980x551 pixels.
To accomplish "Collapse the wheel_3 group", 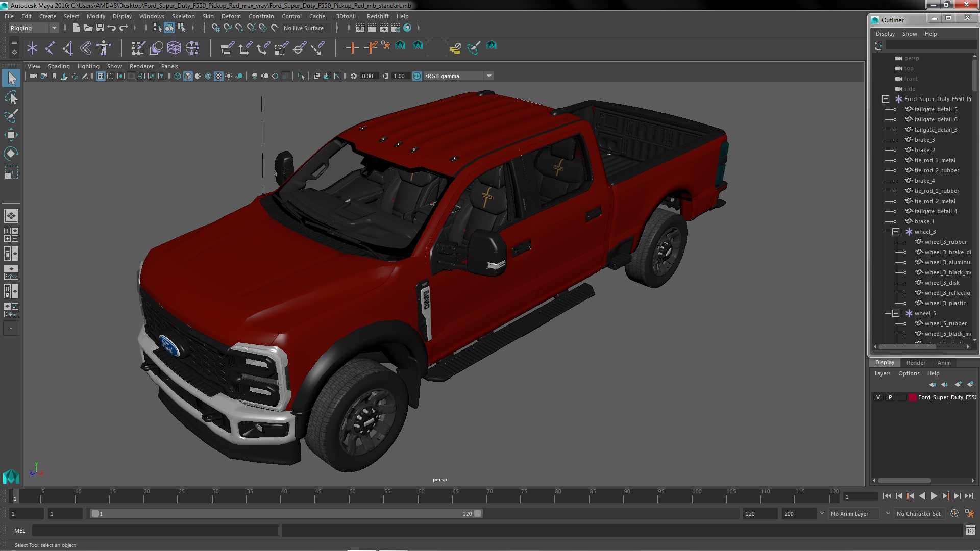I will 896,232.
